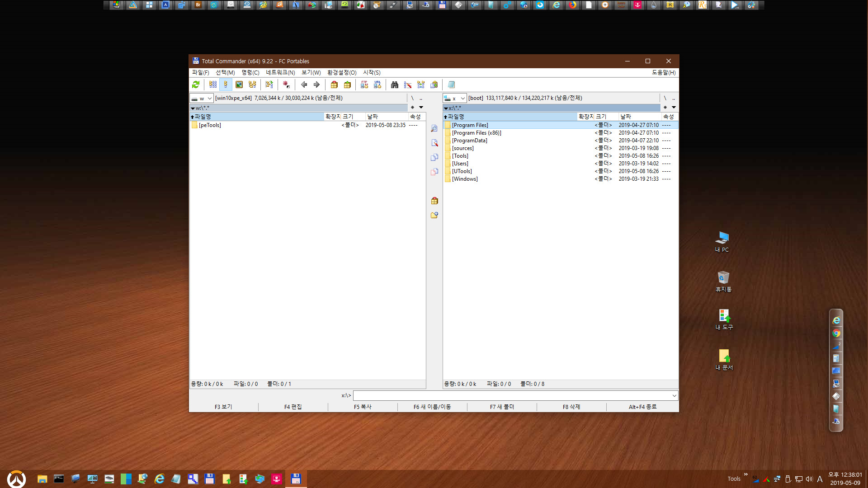Expand left path bar w:\*.* triangle
This screenshot has width=868, height=488.
(193, 108)
